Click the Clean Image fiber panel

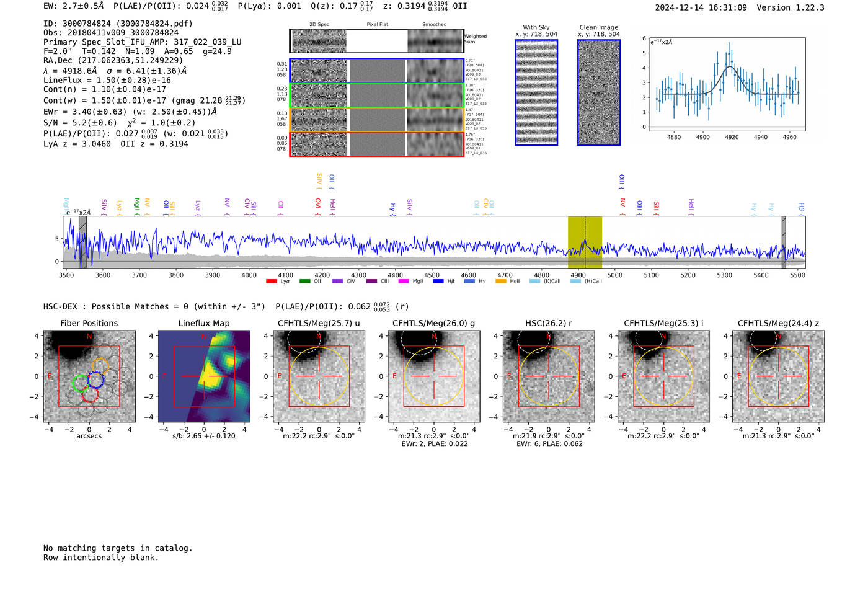(x=599, y=92)
